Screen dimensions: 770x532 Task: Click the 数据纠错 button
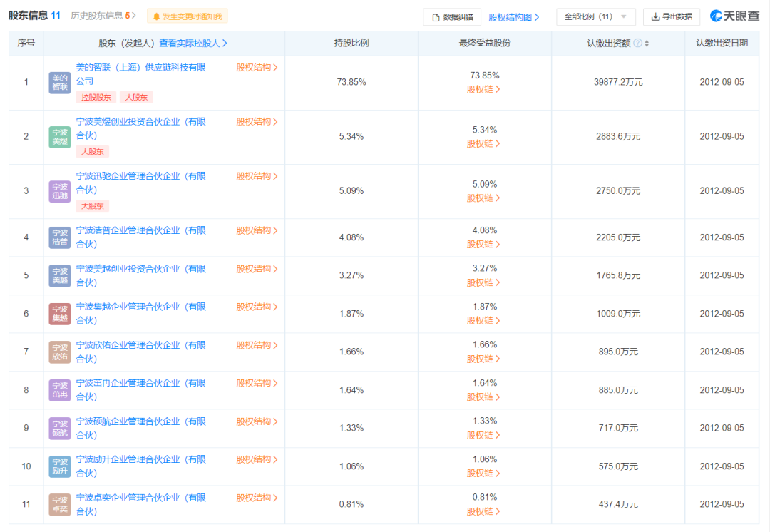point(452,17)
